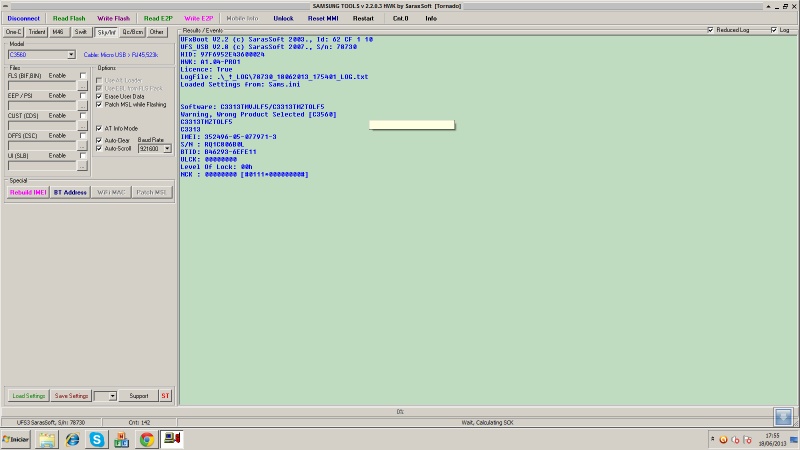
Task: Click Reset MMI in the toolbar
Action: click(x=323, y=18)
